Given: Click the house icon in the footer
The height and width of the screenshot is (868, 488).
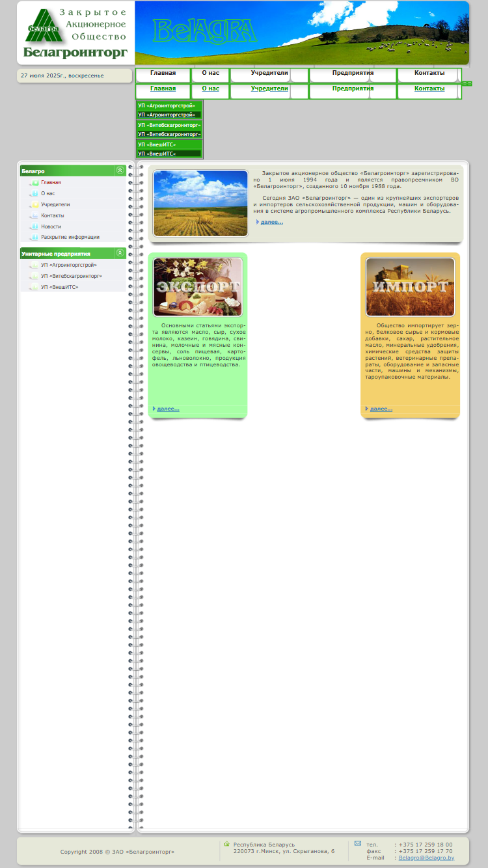Looking at the screenshot, I should click(x=227, y=844).
